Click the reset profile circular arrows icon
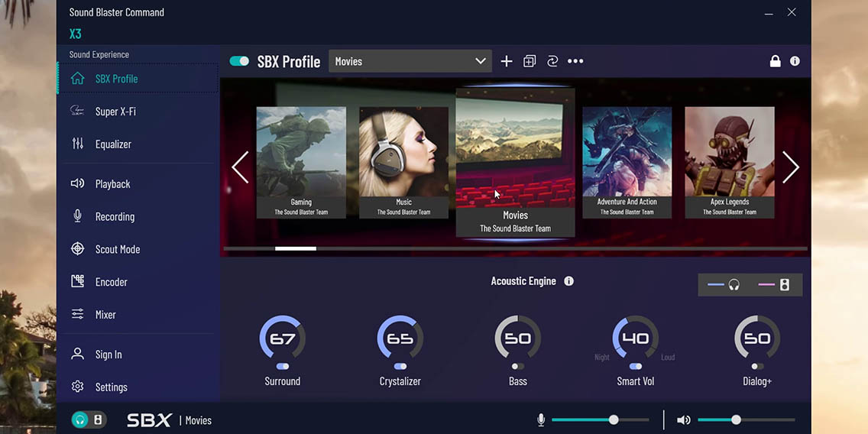 click(x=552, y=61)
